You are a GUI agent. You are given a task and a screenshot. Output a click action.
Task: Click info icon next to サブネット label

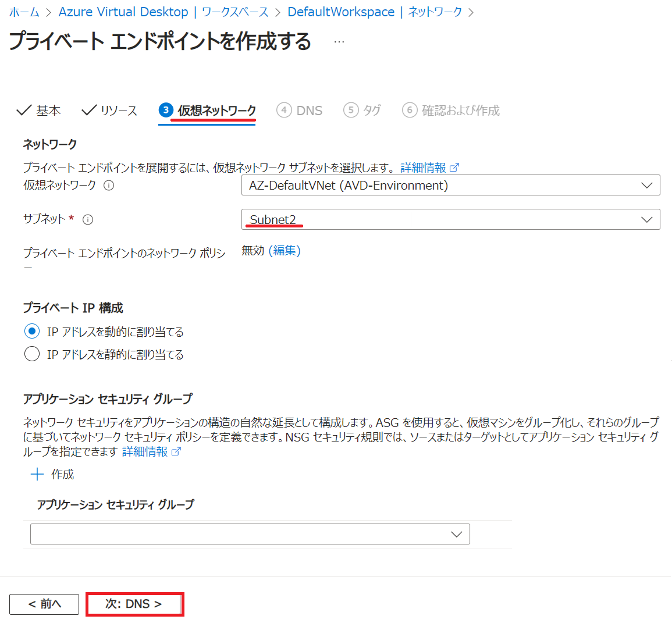88,220
